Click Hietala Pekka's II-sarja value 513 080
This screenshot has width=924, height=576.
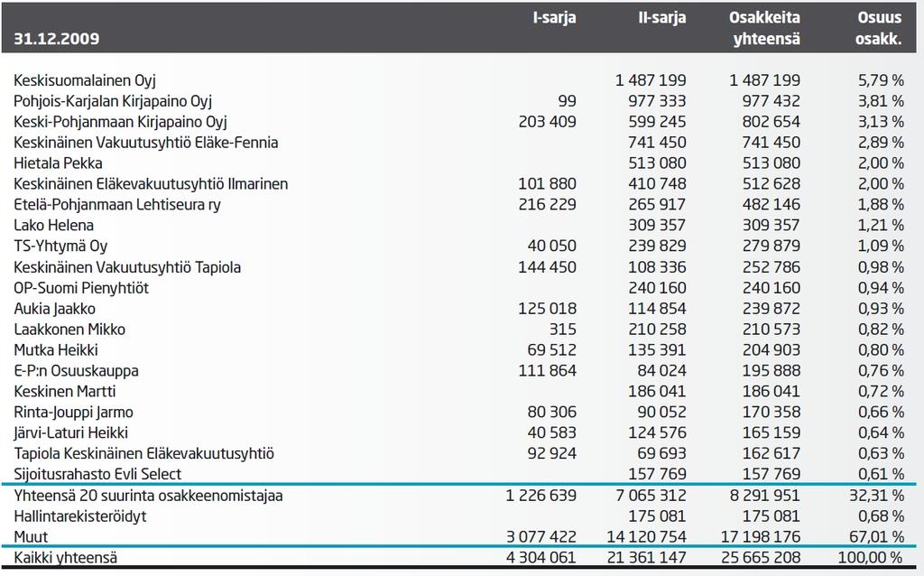pyautogui.click(x=657, y=163)
